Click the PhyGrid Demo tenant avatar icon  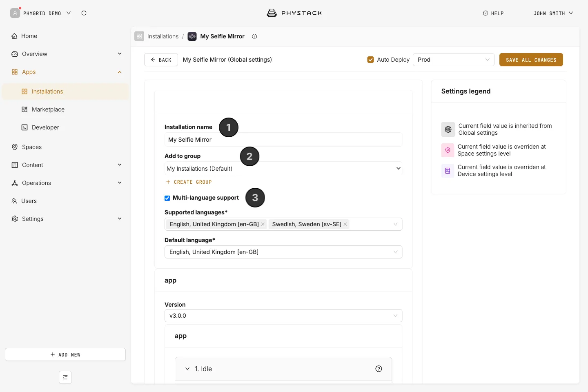pos(15,13)
